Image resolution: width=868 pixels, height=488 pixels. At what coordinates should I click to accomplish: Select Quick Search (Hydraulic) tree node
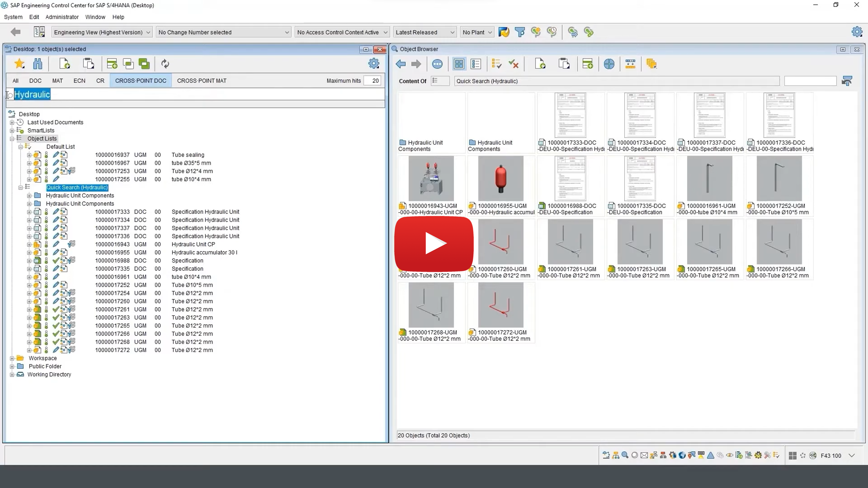click(x=77, y=187)
